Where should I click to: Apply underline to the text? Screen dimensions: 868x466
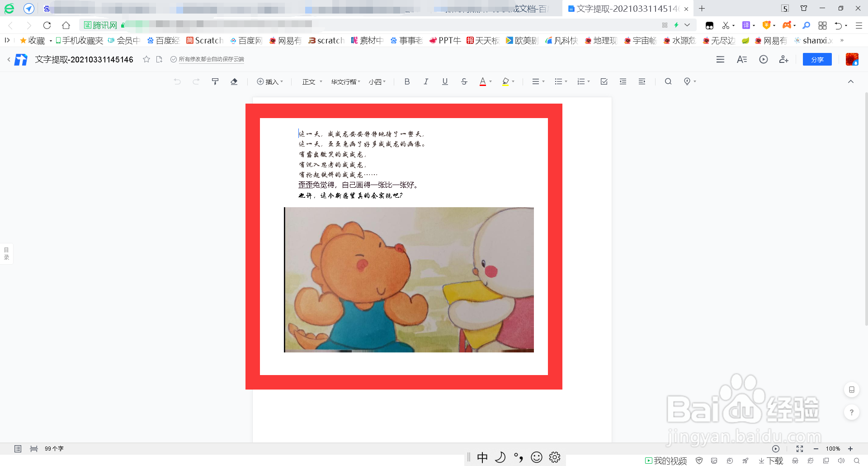445,81
